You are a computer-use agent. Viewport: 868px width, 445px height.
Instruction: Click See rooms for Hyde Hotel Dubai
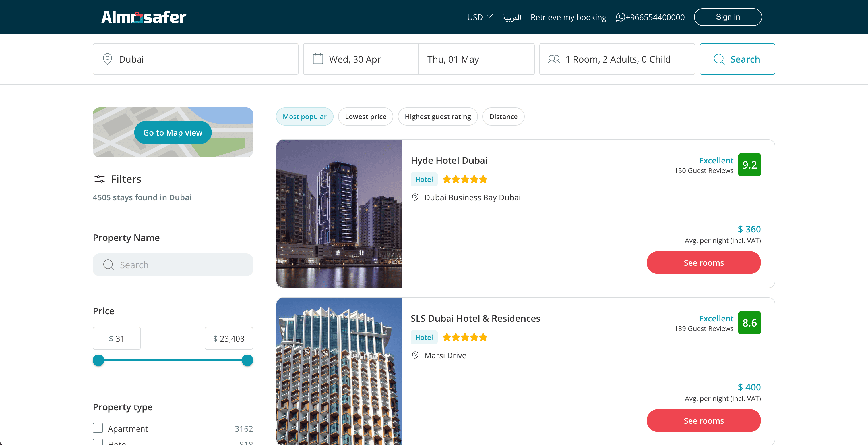pos(703,263)
